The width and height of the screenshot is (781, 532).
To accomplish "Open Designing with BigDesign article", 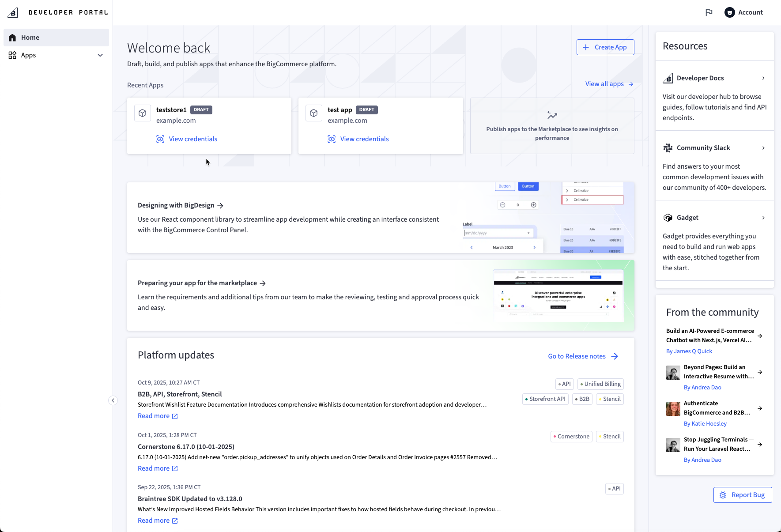I will (x=181, y=205).
